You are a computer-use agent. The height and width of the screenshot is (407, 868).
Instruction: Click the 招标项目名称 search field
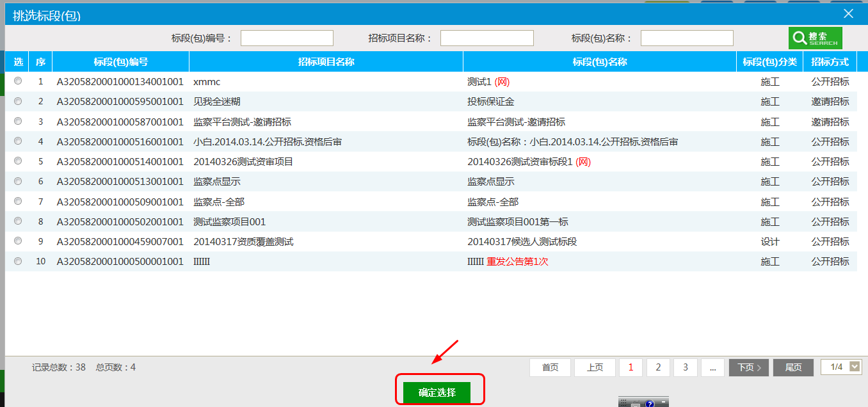486,38
